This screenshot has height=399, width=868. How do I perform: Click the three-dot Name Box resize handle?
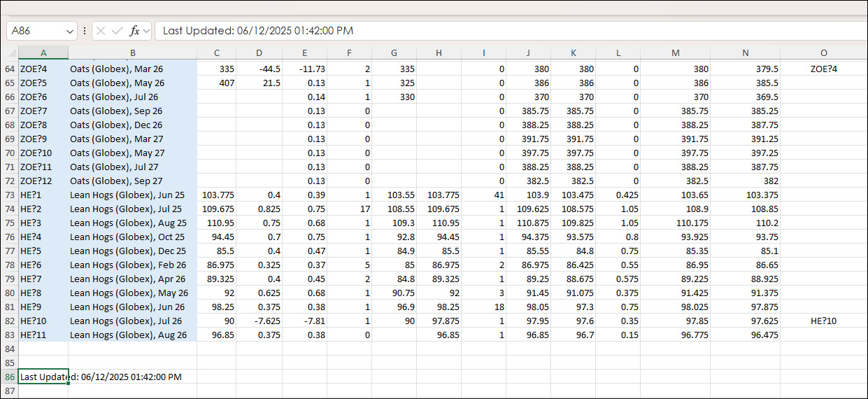pos(85,31)
